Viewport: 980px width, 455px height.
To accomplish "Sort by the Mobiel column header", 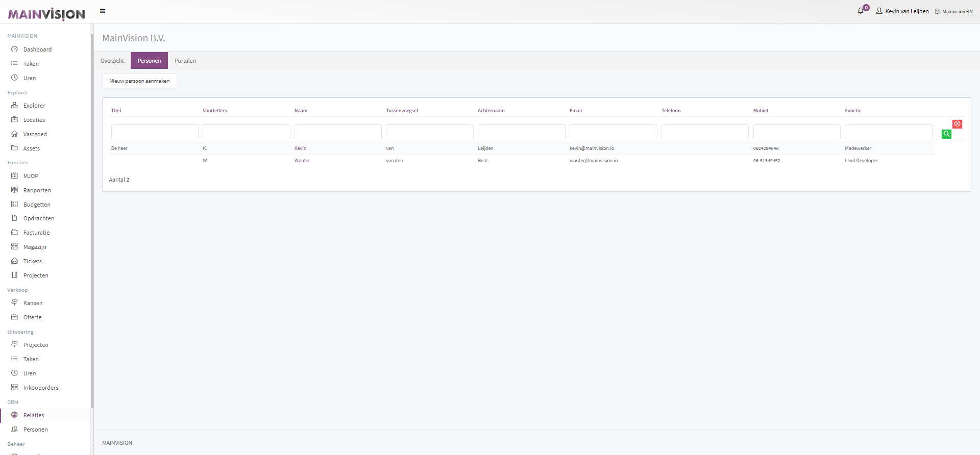I will [761, 111].
